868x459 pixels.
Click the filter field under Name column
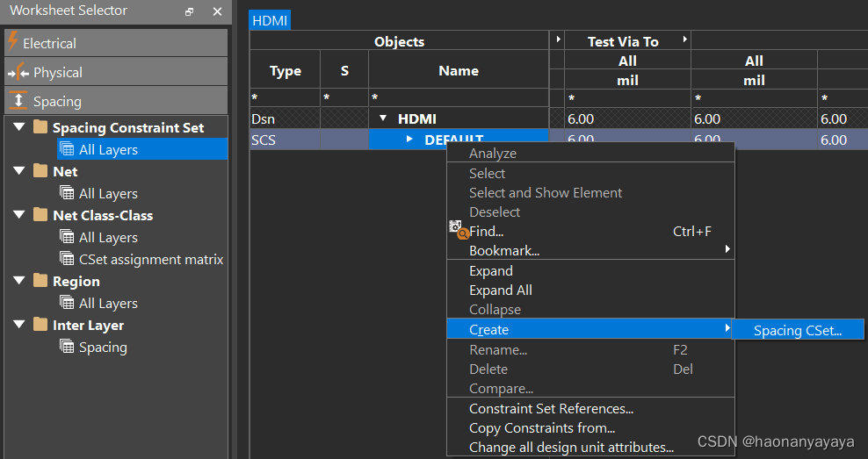pos(459,97)
